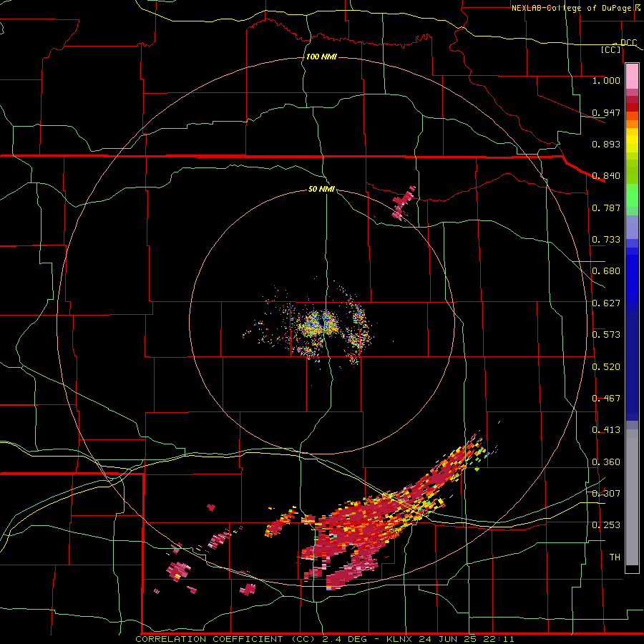Click the 0.573 legend value

[606, 335]
